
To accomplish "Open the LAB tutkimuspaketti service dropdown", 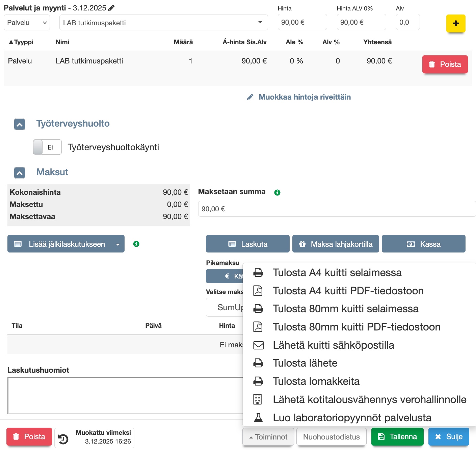I will click(x=163, y=23).
